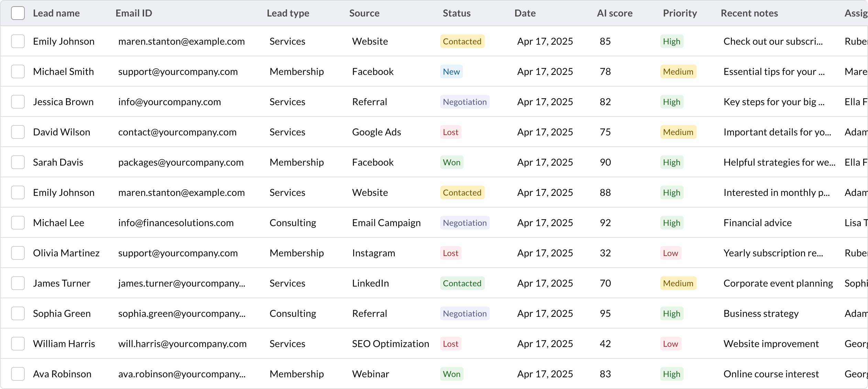Toggle the checkbox for Sarah Davis

[18, 162]
